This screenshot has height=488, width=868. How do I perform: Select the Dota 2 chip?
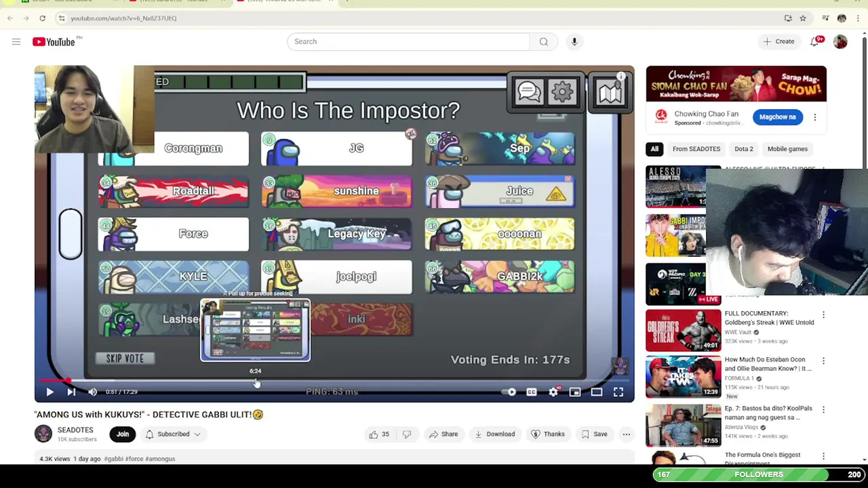(744, 149)
